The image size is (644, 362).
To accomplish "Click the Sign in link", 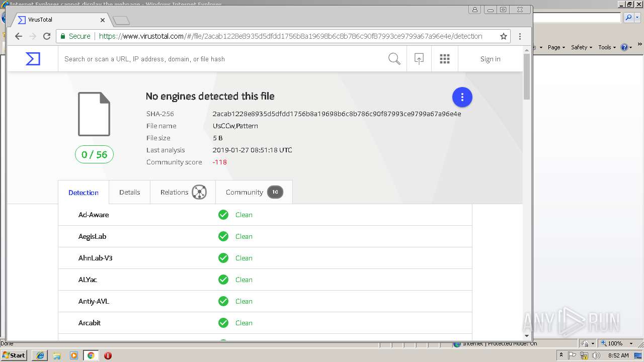I will click(x=490, y=59).
